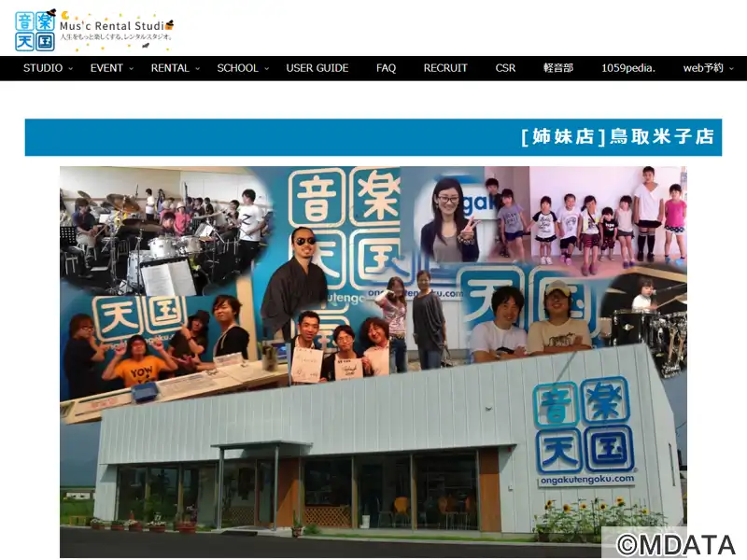The image size is (747, 560).
Task: Expand the RENTAL dropdown chevron
Action: (x=197, y=68)
